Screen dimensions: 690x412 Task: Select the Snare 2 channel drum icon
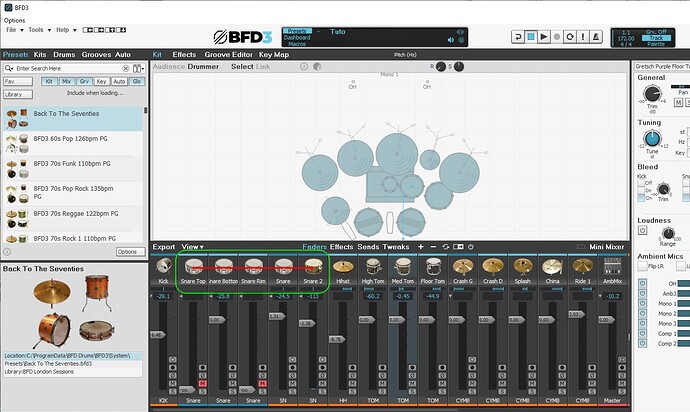313,267
